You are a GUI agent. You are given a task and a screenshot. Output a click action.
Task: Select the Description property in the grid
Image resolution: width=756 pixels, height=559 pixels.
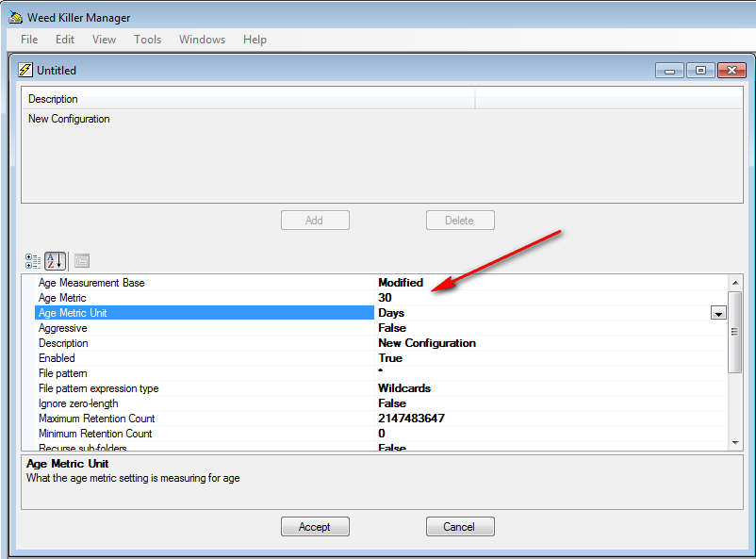[205, 343]
